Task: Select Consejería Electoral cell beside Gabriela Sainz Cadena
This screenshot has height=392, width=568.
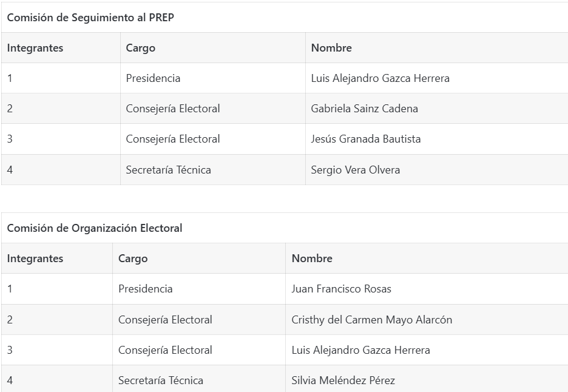Action: tap(213, 109)
